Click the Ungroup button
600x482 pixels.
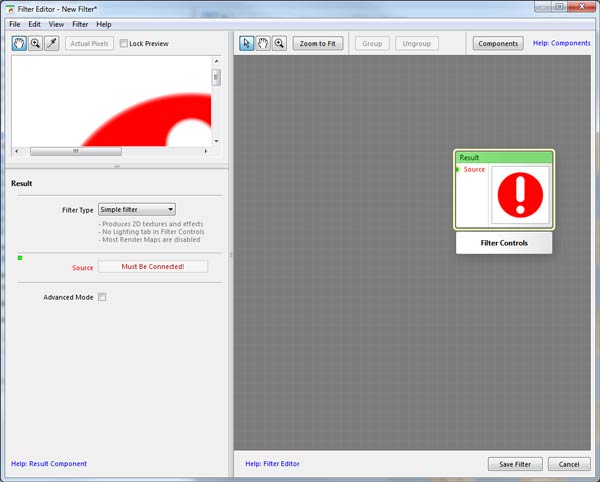click(417, 44)
